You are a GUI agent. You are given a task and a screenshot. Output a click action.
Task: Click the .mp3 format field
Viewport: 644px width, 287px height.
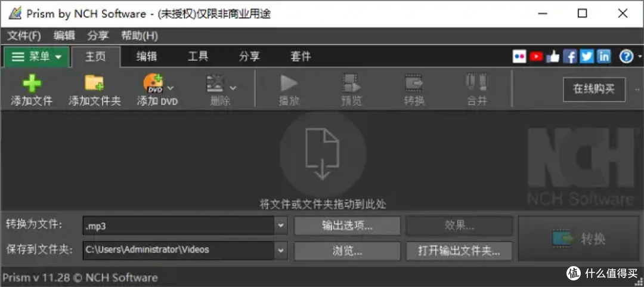coord(179,226)
